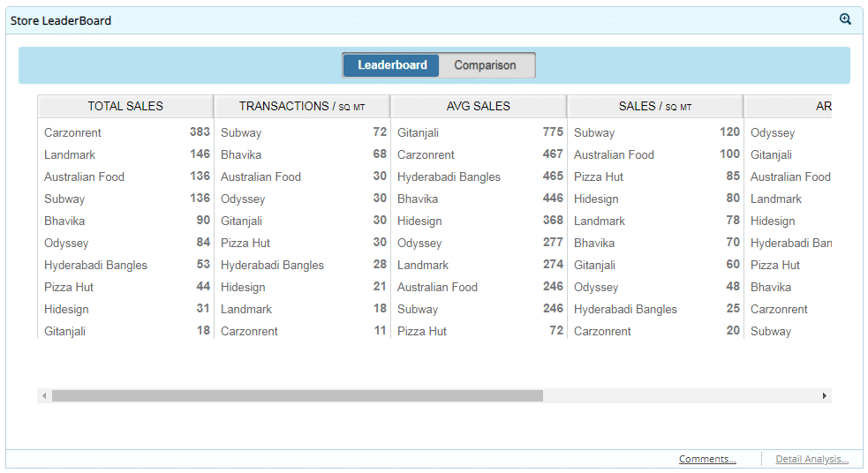Select Australian Food in Total Sales column
This screenshot has height=473, width=868.
84,177
